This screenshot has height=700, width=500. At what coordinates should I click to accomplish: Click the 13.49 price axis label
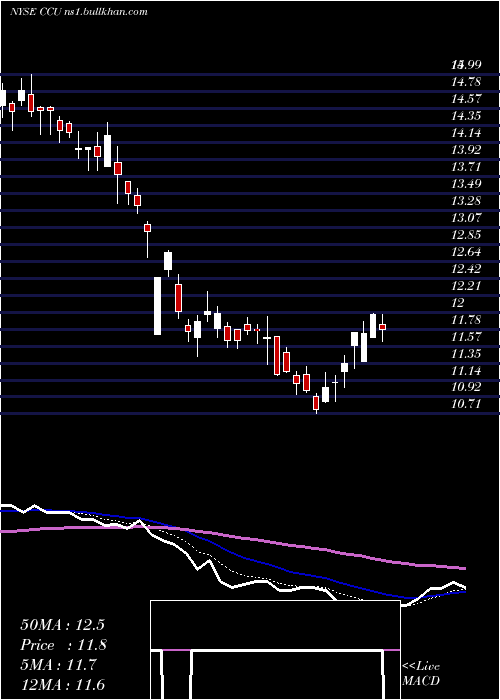point(466,183)
